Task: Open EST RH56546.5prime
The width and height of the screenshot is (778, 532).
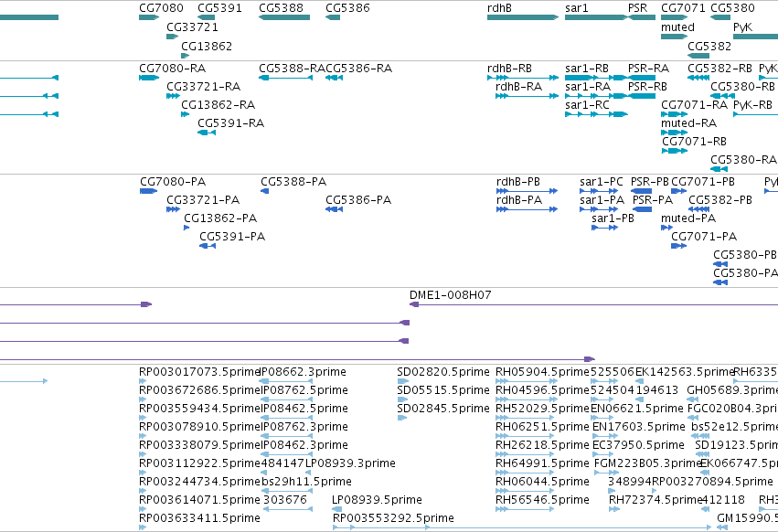Action: (525, 510)
